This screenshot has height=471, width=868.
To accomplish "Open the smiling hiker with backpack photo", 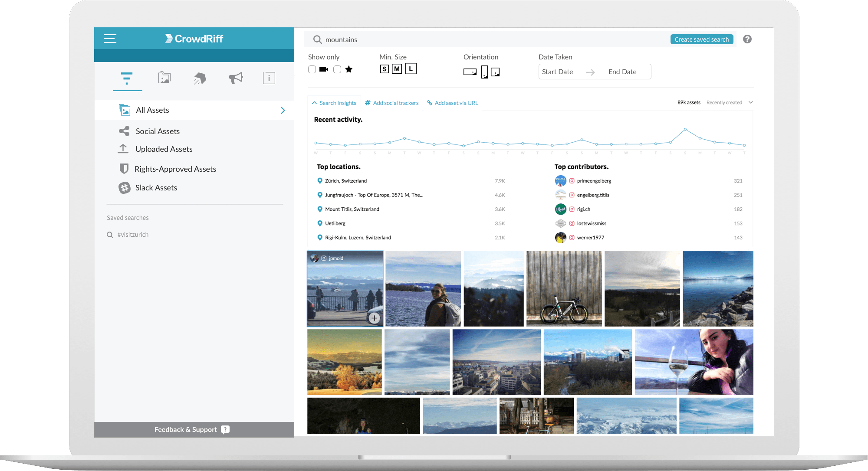I will tap(423, 289).
